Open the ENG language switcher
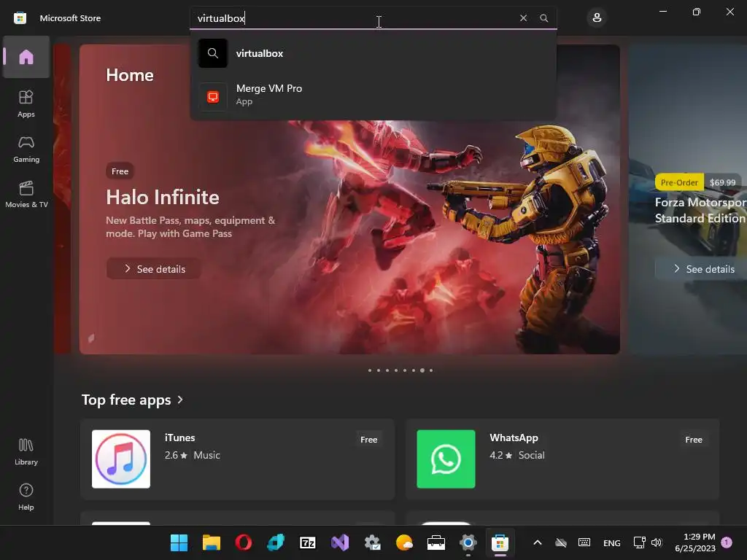747x560 pixels. (x=612, y=542)
